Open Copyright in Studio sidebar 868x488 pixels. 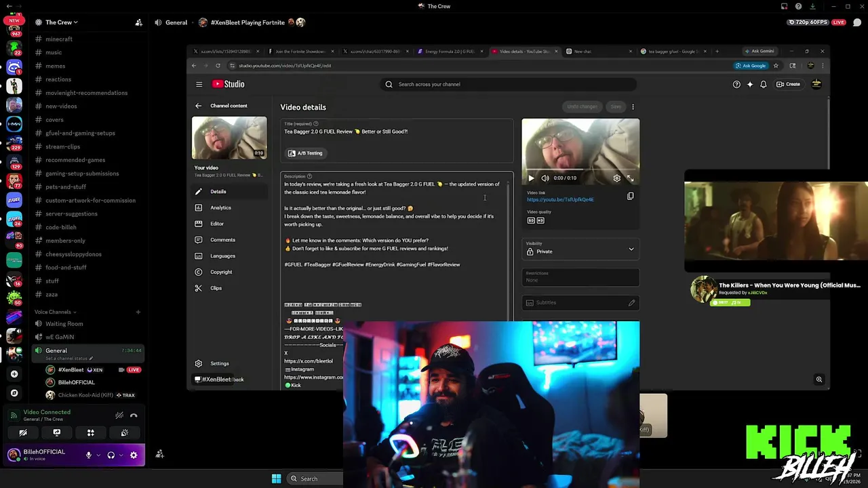229,272
